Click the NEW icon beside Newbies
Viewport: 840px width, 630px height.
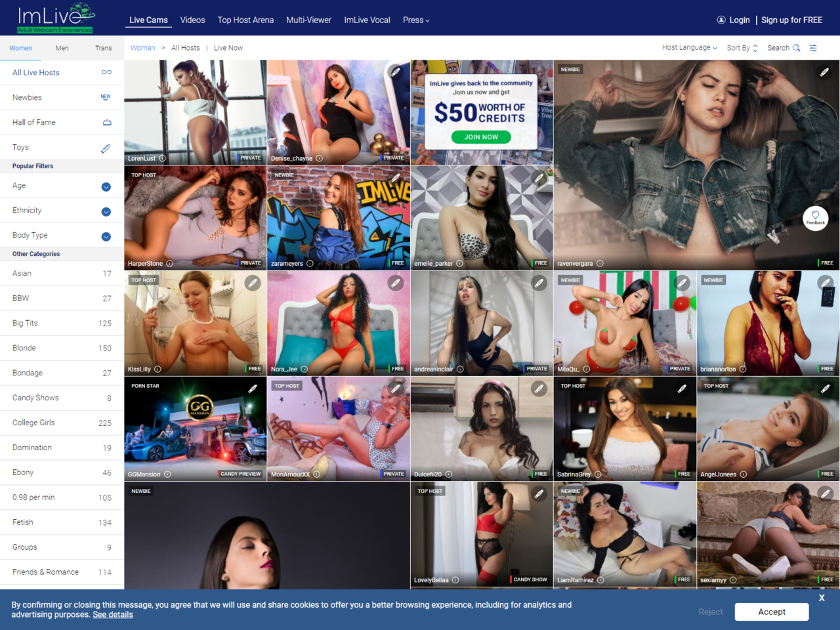pyautogui.click(x=106, y=97)
